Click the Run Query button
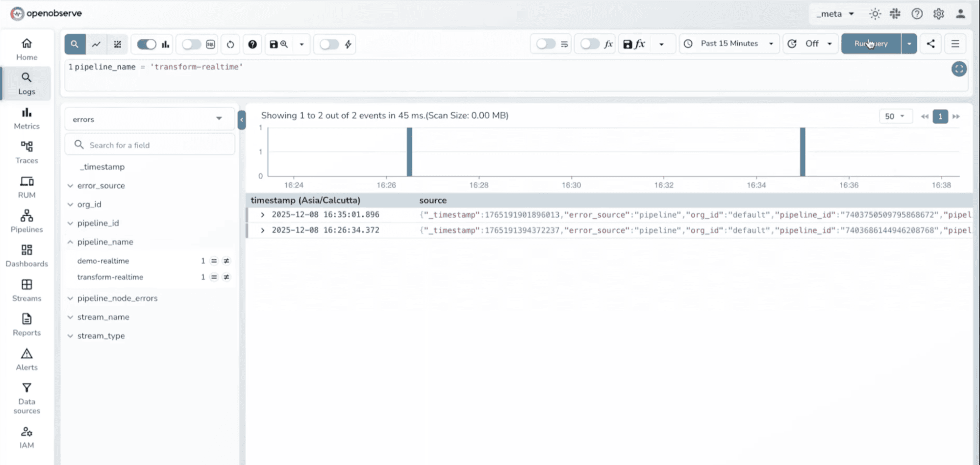The height and width of the screenshot is (465, 980). 870,44
